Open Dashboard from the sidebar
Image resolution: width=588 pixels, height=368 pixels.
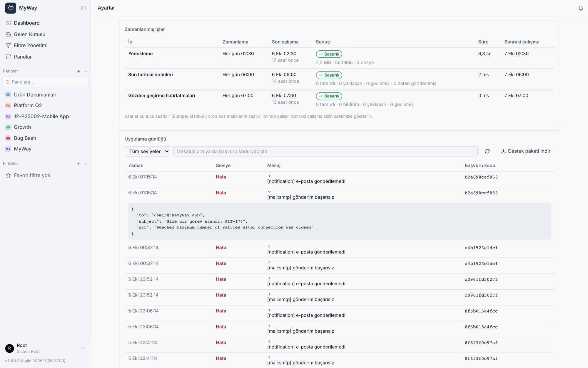(45, 23)
